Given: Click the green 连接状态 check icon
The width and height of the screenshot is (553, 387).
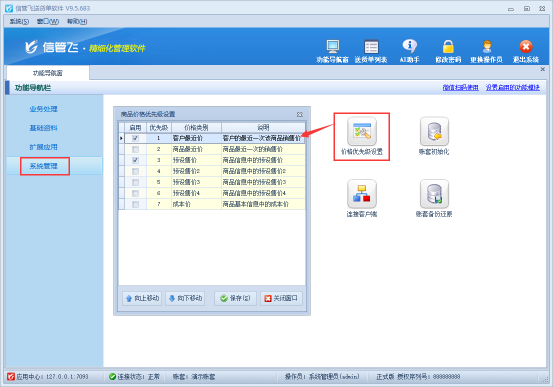Looking at the screenshot, I should click(113, 377).
